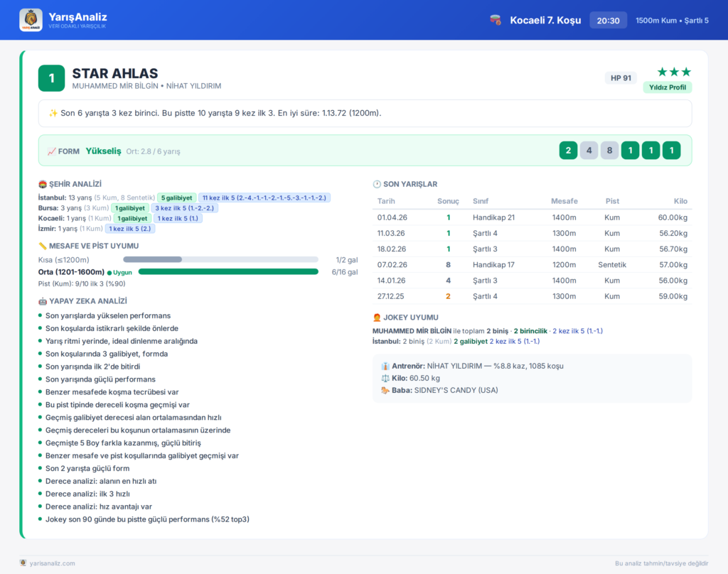Click the Orta (1201-1600m) green progress bar
Viewport: 728px width, 574px height.
point(228,272)
